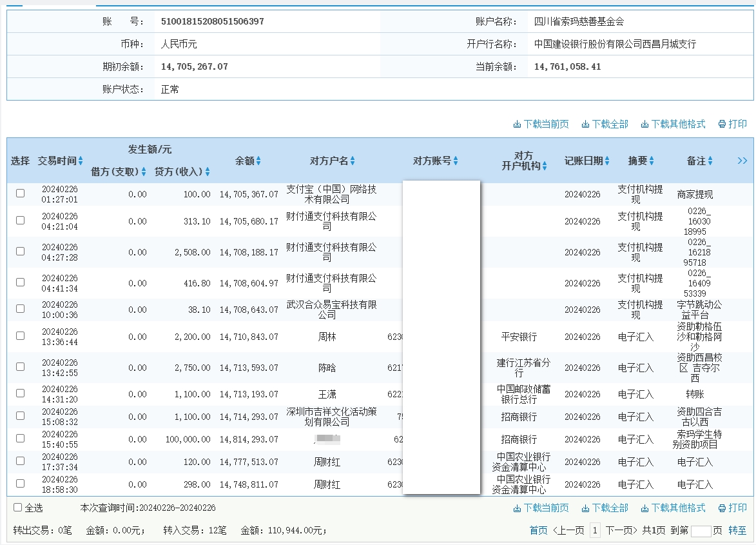Click bottom 打印 print link
Screen dimensions: 756x545
(732, 508)
